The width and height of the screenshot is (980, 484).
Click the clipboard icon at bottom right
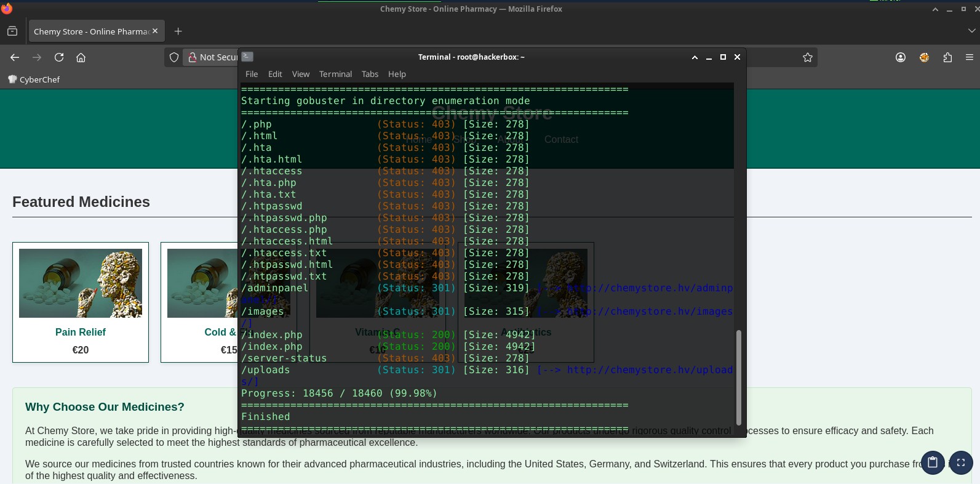click(x=933, y=462)
